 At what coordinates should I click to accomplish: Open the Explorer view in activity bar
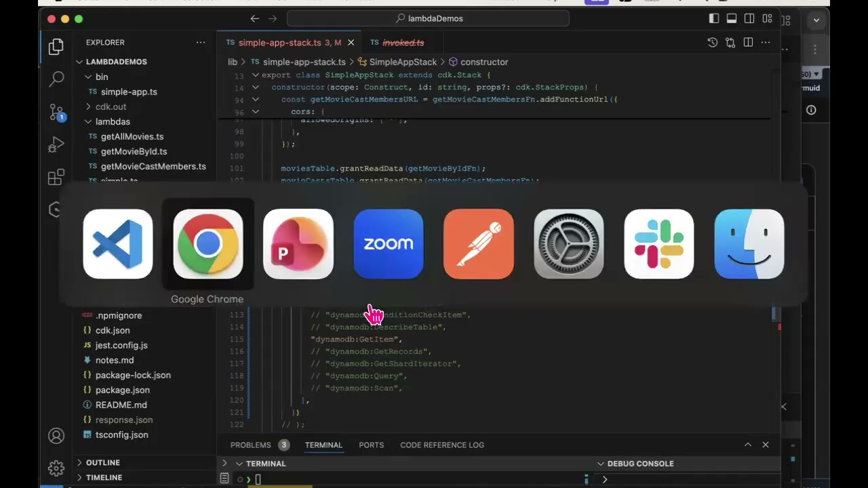pos(56,47)
